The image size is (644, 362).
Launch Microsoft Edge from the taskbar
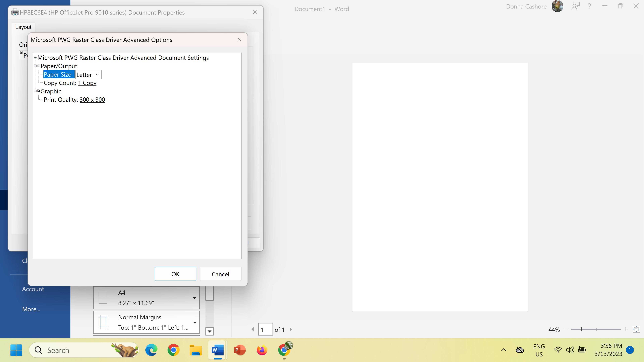tap(151, 350)
